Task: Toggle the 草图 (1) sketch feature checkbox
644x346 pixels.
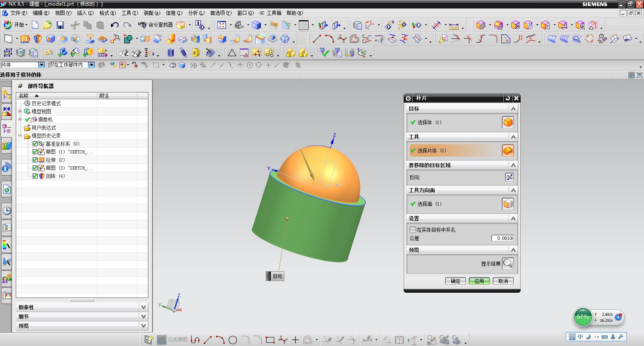Action: 35,152
